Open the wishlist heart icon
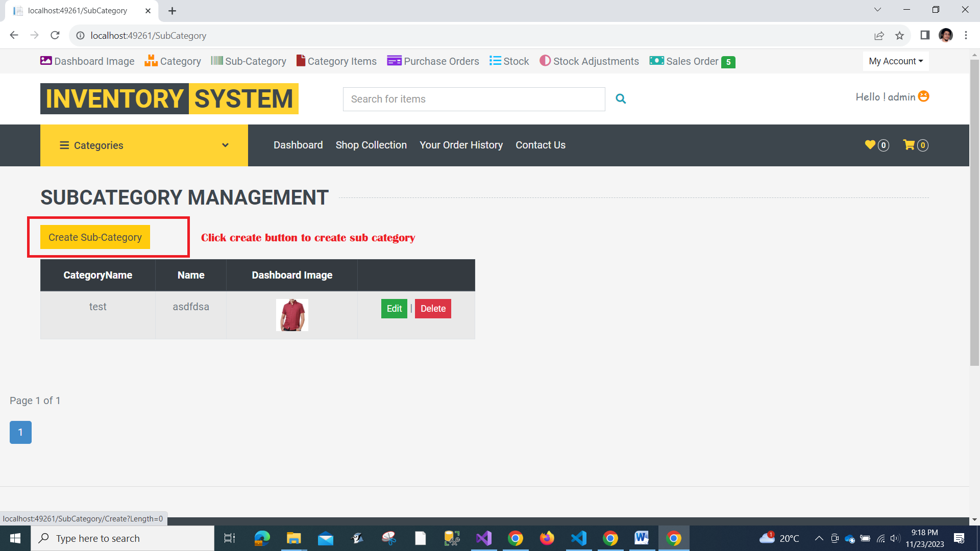 click(x=870, y=145)
